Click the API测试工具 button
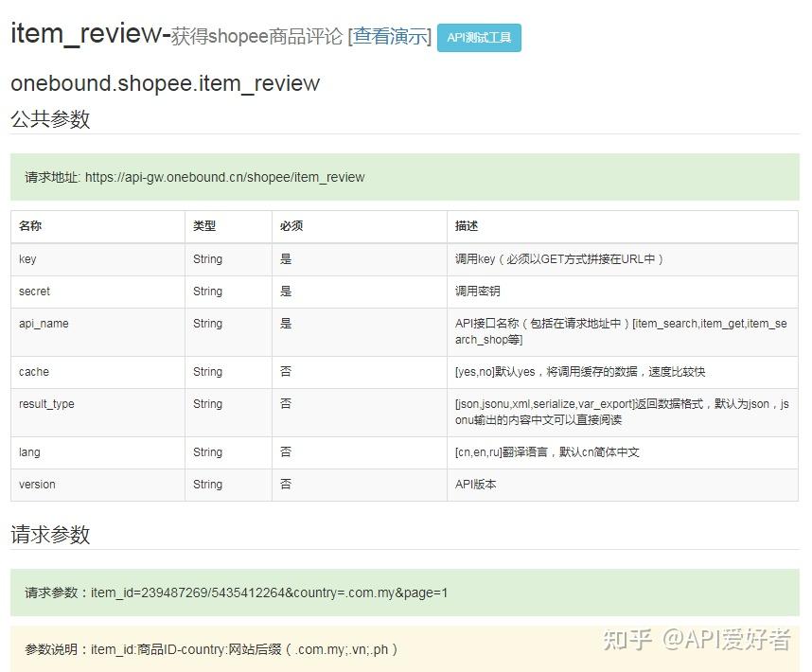This screenshot has width=812, height=672. pyautogui.click(x=479, y=39)
